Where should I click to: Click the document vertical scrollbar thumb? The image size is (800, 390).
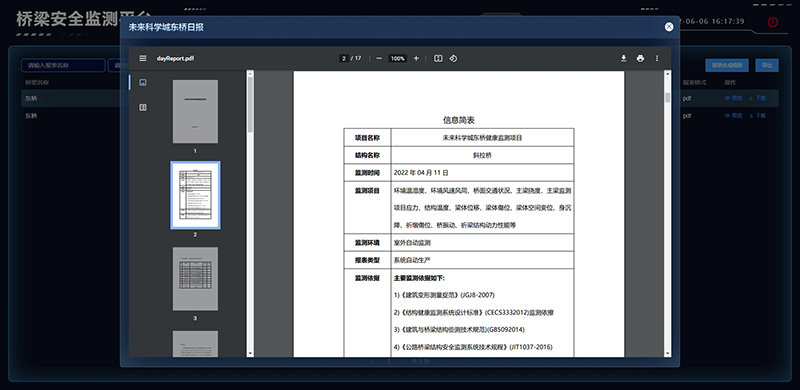(667, 98)
